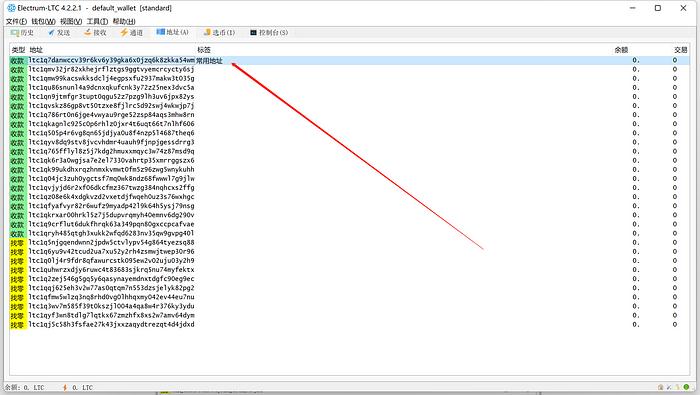
Task: Open the 接收 (Receive) tab
Action: pos(95,33)
